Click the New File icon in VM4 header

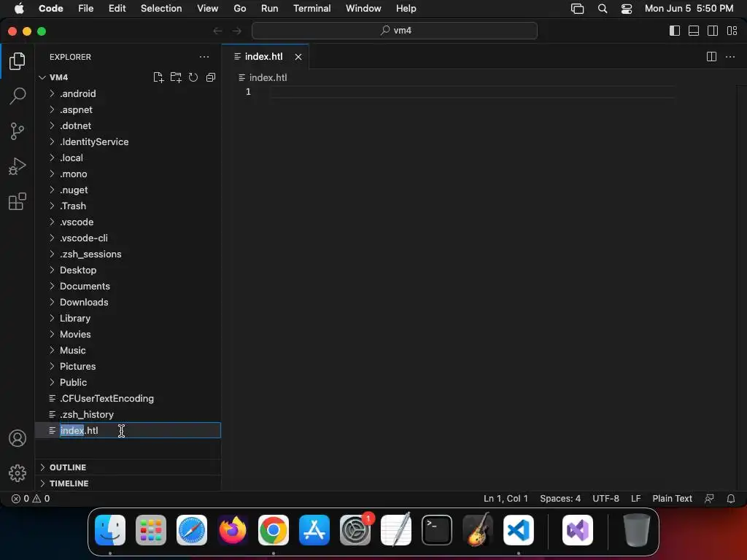[x=158, y=77]
